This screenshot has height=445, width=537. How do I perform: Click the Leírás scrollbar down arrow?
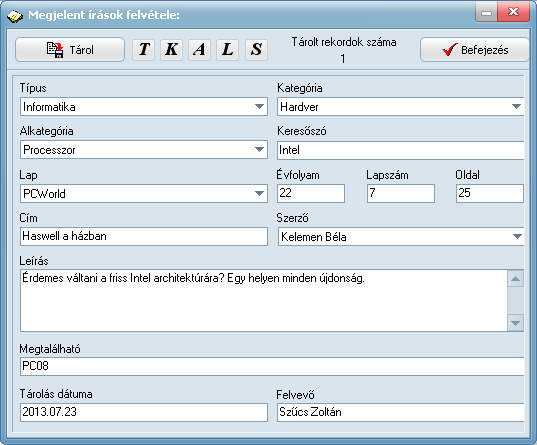point(515,323)
